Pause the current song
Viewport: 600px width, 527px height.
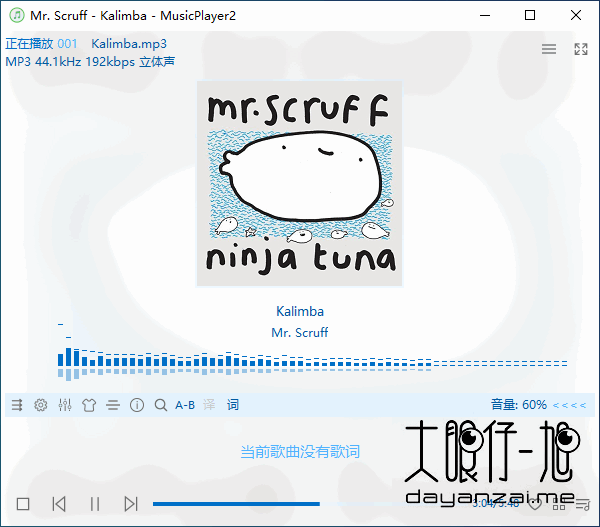[95, 504]
